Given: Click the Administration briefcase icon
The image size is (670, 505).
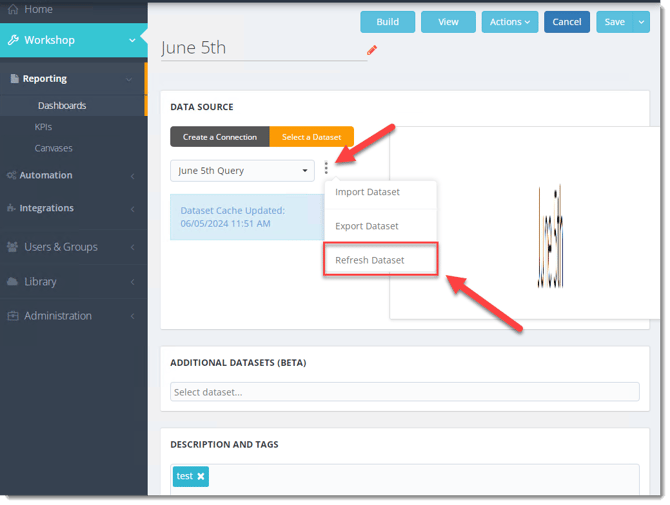Looking at the screenshot, I should click(x=13, y=316).
